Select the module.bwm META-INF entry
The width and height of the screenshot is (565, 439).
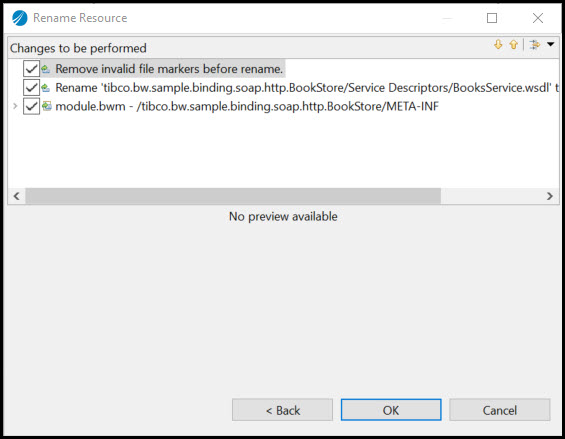(x=247, y=106)
